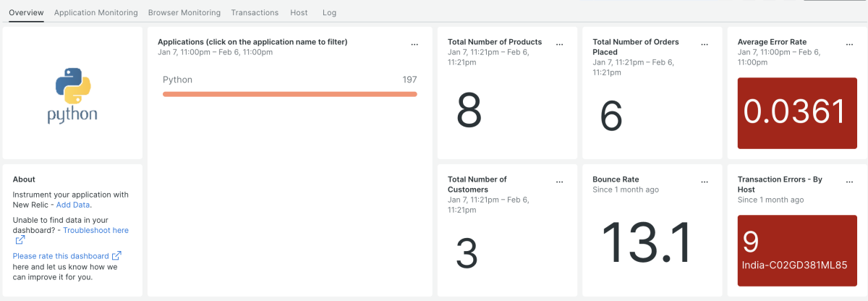The height and width of the screenshot is (301, 868).
Task: Filter by the Python application name
Action: coord(177,80)
